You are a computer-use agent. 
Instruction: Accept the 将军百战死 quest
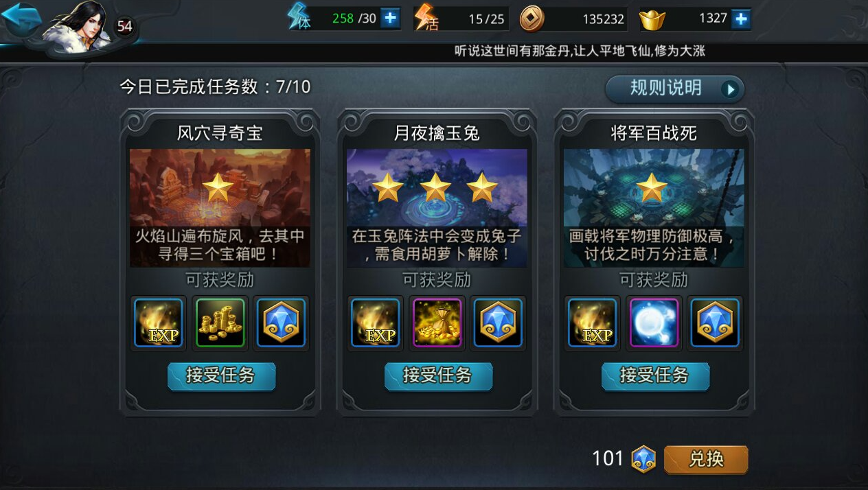click(655, 376)
